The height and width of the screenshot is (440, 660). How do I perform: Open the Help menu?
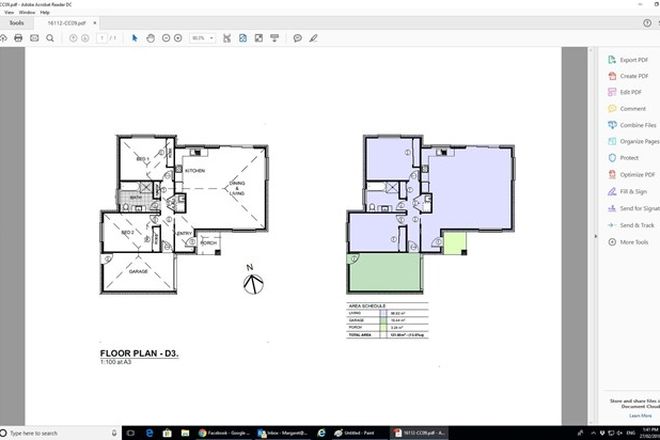point(46,12)
